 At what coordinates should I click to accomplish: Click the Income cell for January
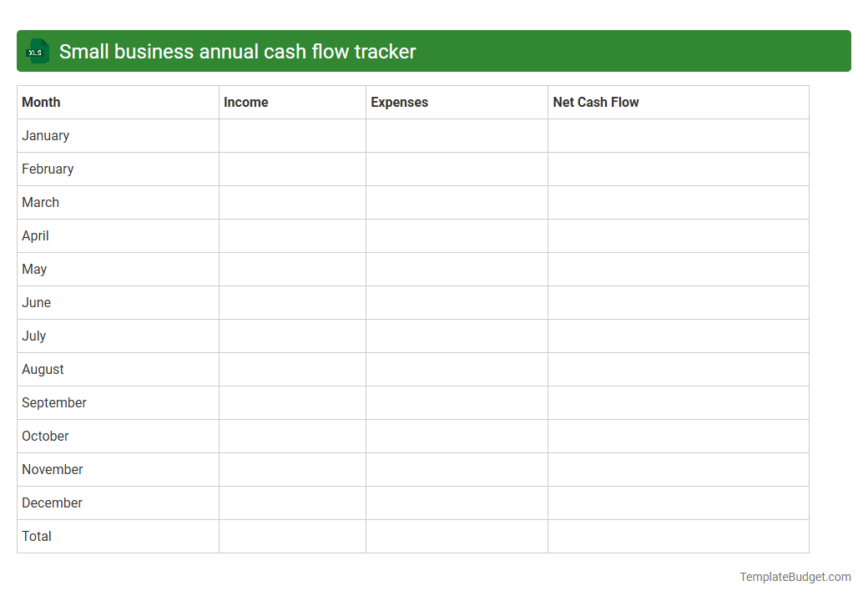click(x=291, y=135)
